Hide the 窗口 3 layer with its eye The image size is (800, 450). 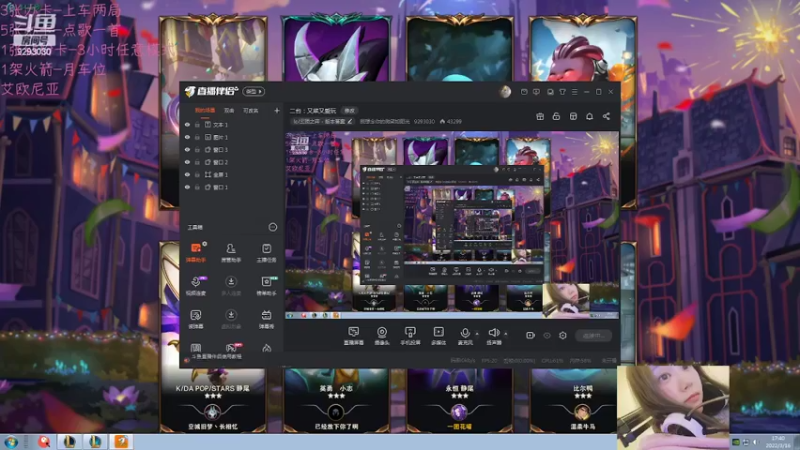(187, 149)
